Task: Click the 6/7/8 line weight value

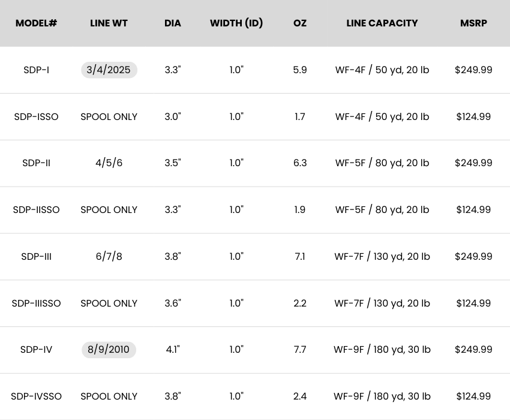Action: [x=109, y=257]
